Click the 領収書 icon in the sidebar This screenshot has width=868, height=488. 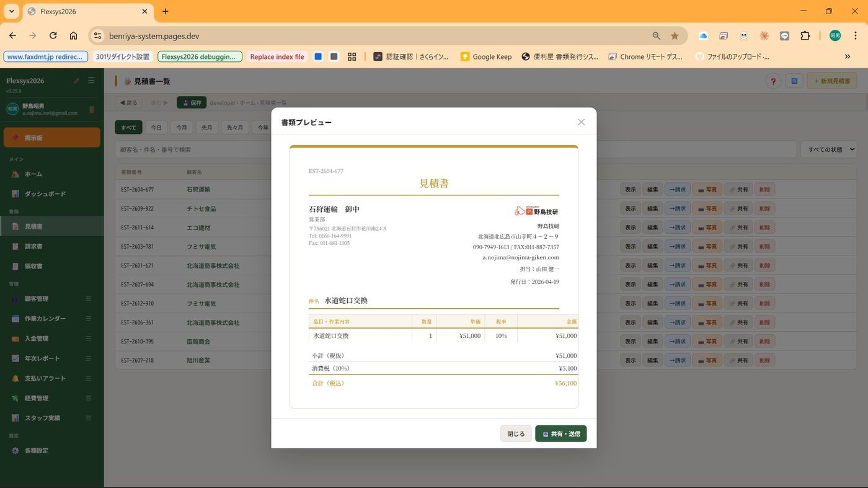[x=15, y=267]
